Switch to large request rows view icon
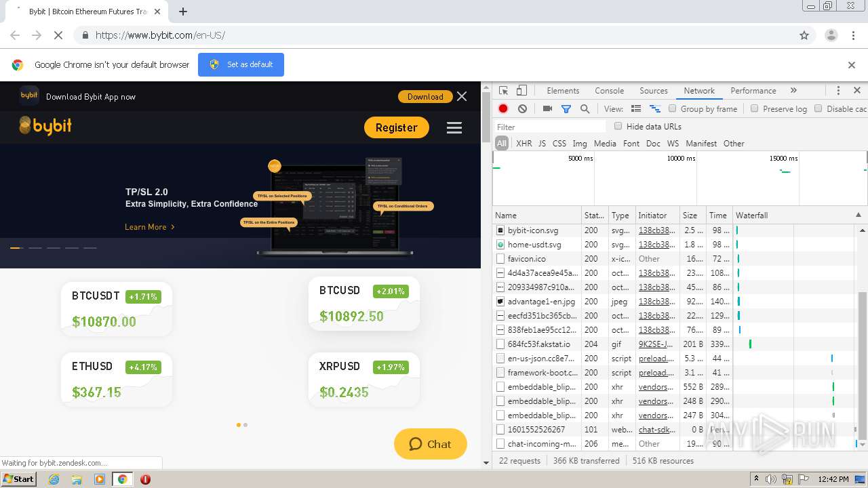Image resolution: width=868 pixels, height=488 pixels. click(x=636, y=108)
